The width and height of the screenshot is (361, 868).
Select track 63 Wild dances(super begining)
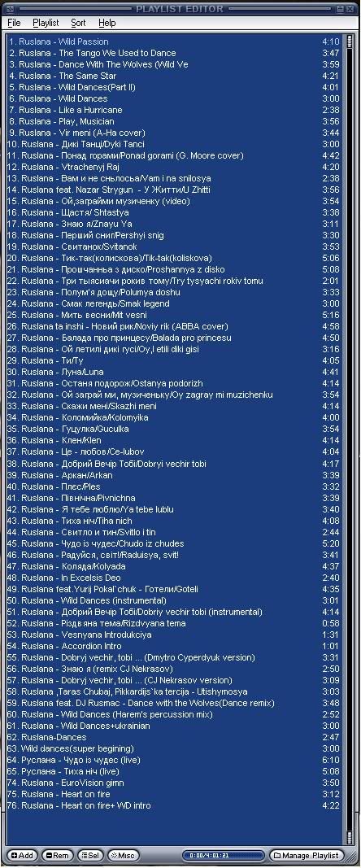click(x=175, y=748)
